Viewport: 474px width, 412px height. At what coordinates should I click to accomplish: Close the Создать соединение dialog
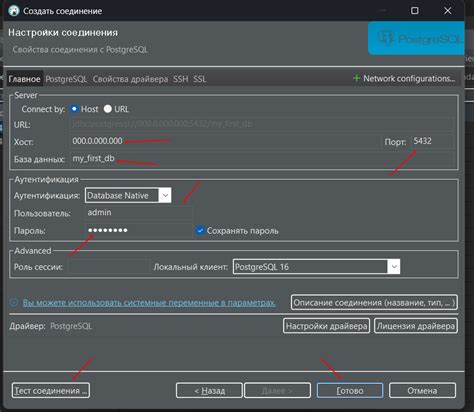pyautogui.click(x=448, y=11)
